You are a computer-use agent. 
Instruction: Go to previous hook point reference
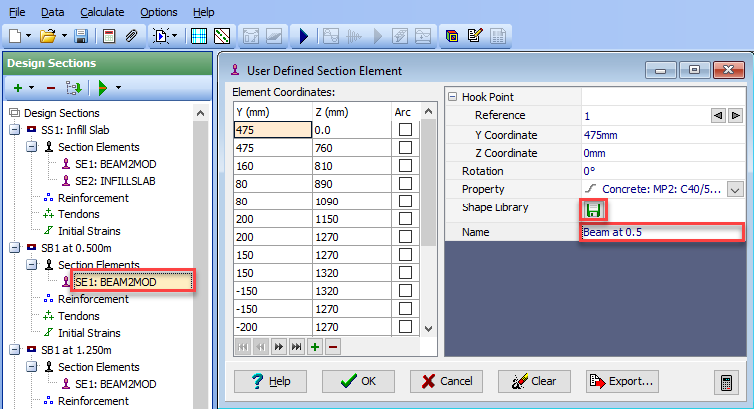[x=718, y=116]
